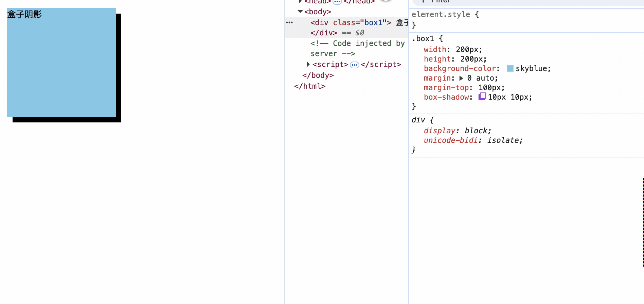
Task: Select the 'Code injected by server' comment
Action: [x=357, y=48]
